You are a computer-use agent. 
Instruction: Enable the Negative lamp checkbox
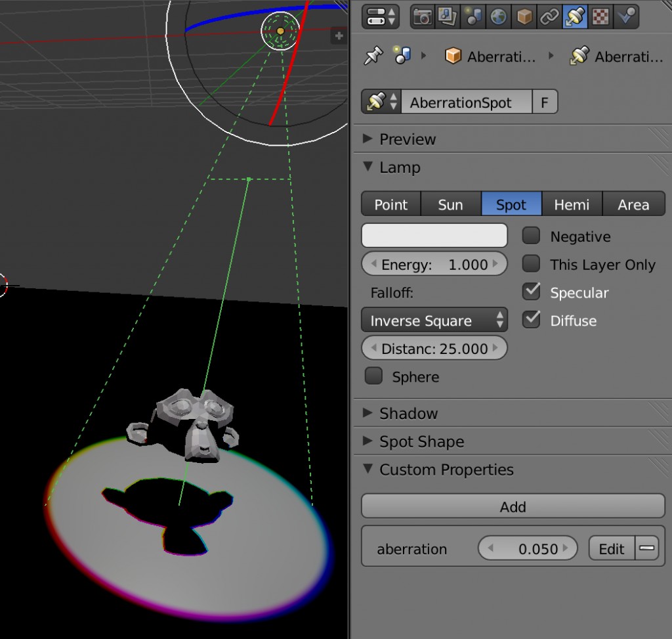[531, 236]
